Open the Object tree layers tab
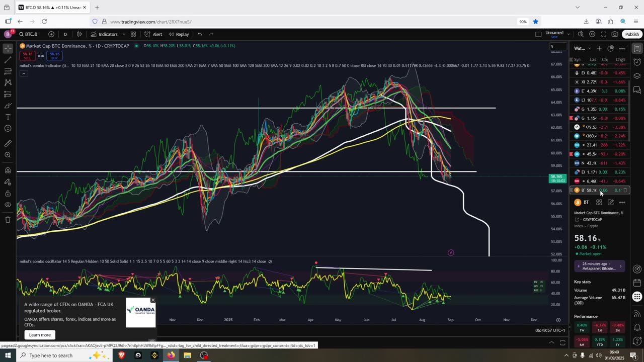Image resolution: width=644 pixels, height=362 pixels. coord(637,76)
